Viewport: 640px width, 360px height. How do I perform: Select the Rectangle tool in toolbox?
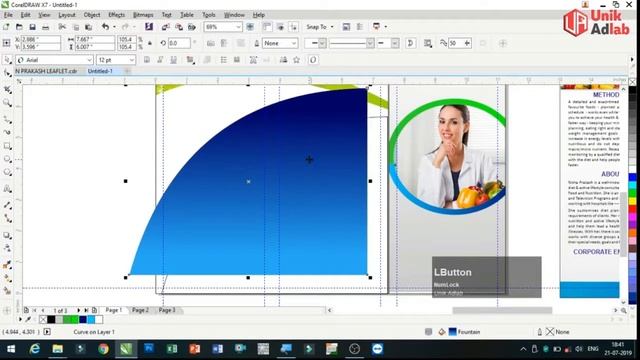[7, 146]
